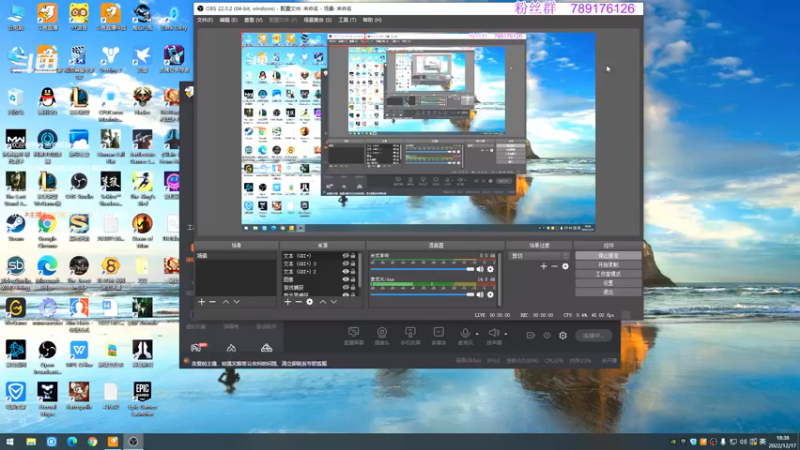Viewport: 800px width, 450px height.
Task: Add a new source with the plus icon
Action: 288,302
